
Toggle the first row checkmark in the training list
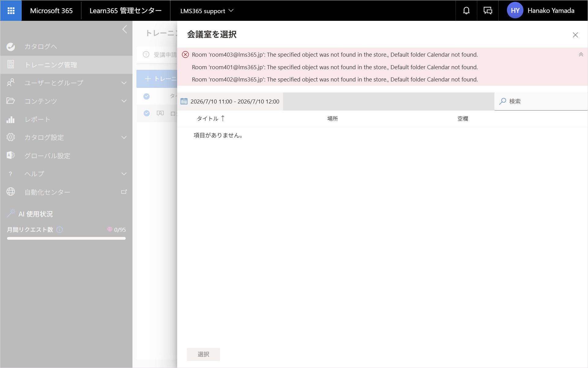[147, 96]
